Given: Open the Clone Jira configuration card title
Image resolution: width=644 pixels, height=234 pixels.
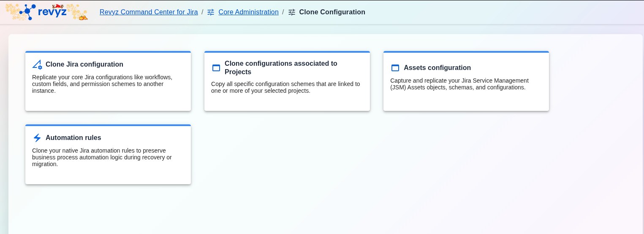Looking at the screenshot, I should 84,65.
